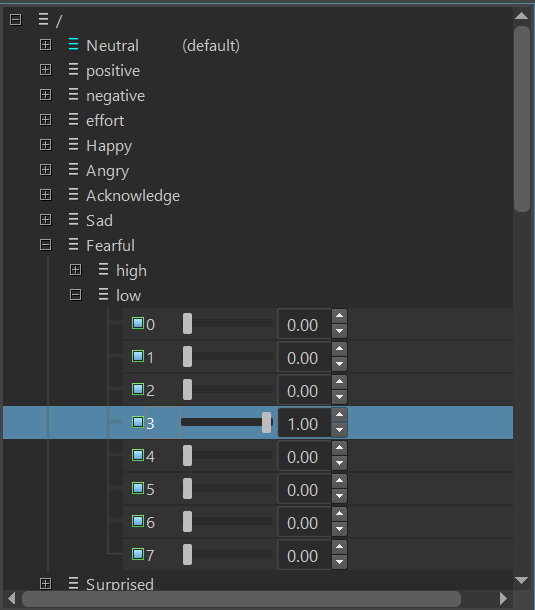
Task: Click the list icon next to Happy
Action: pos(73,144)
